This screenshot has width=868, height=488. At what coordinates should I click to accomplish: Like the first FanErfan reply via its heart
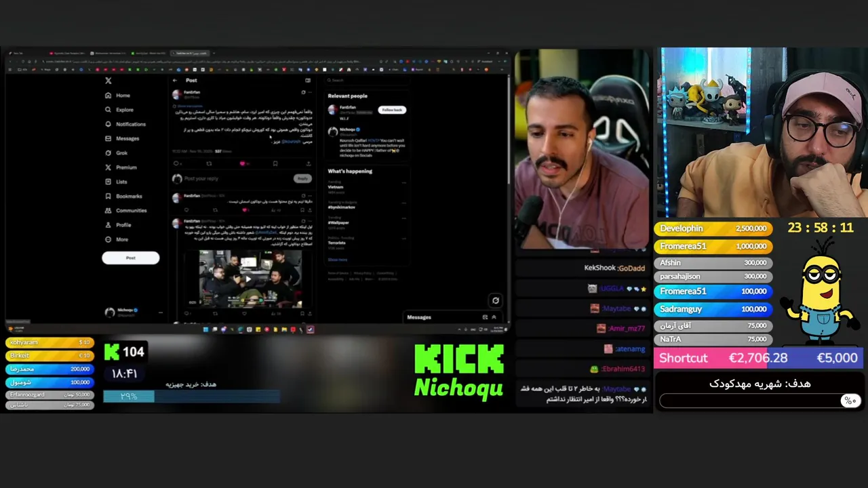click(246, 209)
